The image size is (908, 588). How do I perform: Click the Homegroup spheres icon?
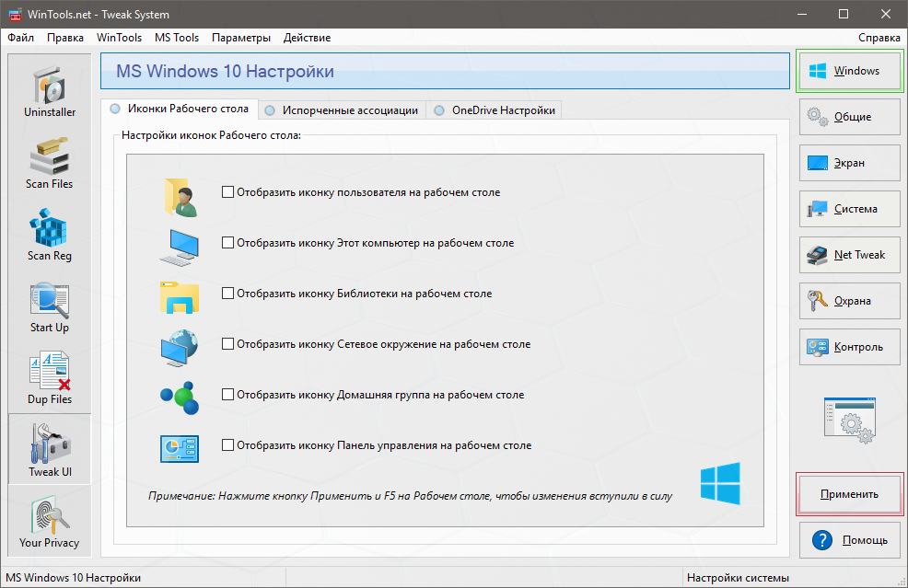(x=180, y=398)
